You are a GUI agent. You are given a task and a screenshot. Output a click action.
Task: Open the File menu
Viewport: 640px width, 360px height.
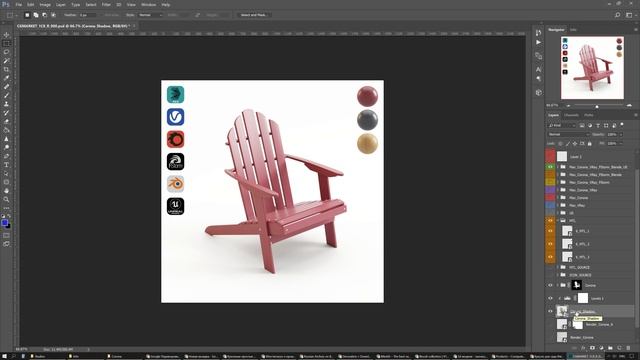(18, 4)
